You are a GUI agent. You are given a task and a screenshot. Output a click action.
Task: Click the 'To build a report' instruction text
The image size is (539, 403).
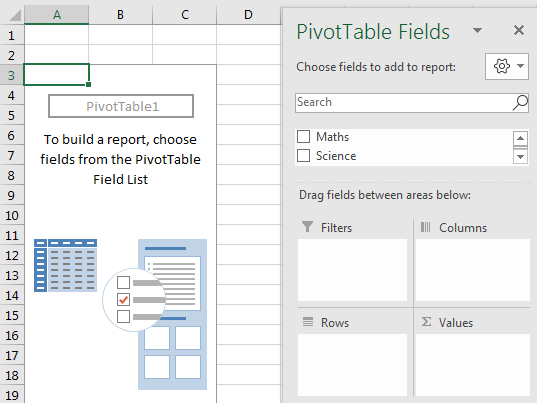pyautogui.click(x=120, y=159)
